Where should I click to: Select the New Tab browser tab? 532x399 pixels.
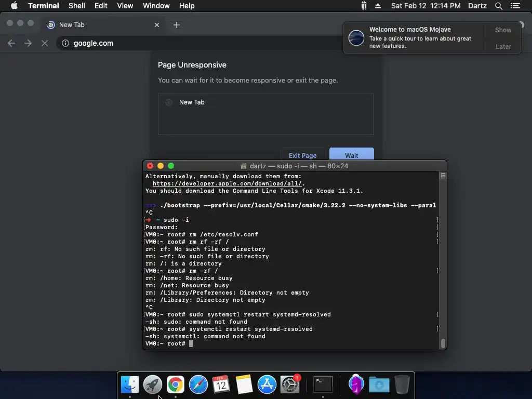tap(103, 25)
